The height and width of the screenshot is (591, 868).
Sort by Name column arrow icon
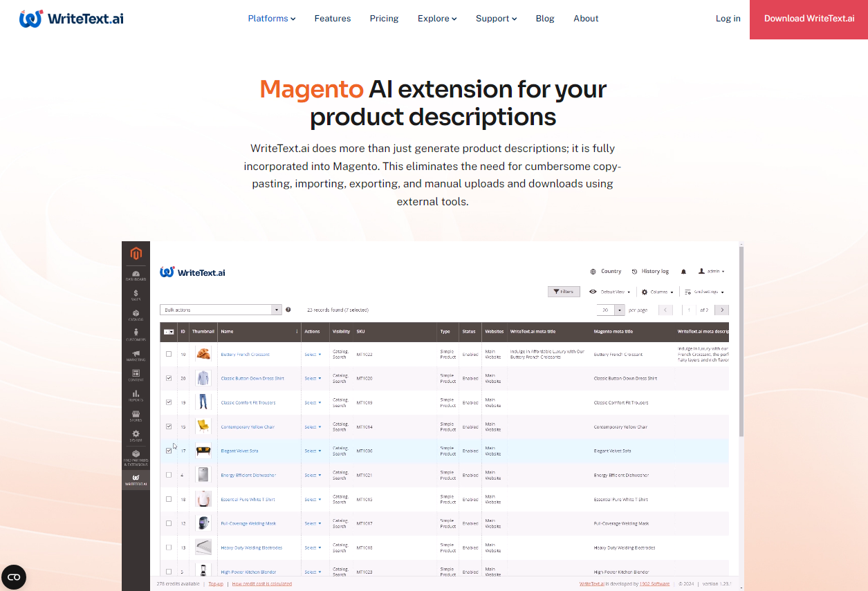pos(297,331)
